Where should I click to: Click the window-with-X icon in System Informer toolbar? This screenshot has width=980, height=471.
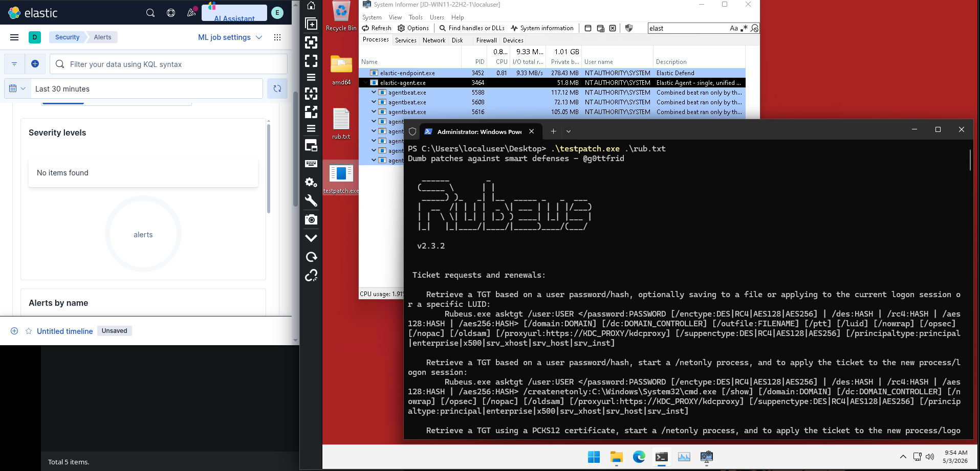pos(613,28)
